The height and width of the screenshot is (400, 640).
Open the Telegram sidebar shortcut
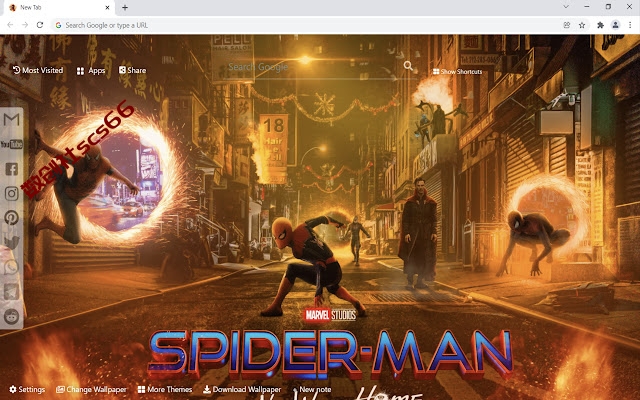pyautogui.click(x=11, y=291)
